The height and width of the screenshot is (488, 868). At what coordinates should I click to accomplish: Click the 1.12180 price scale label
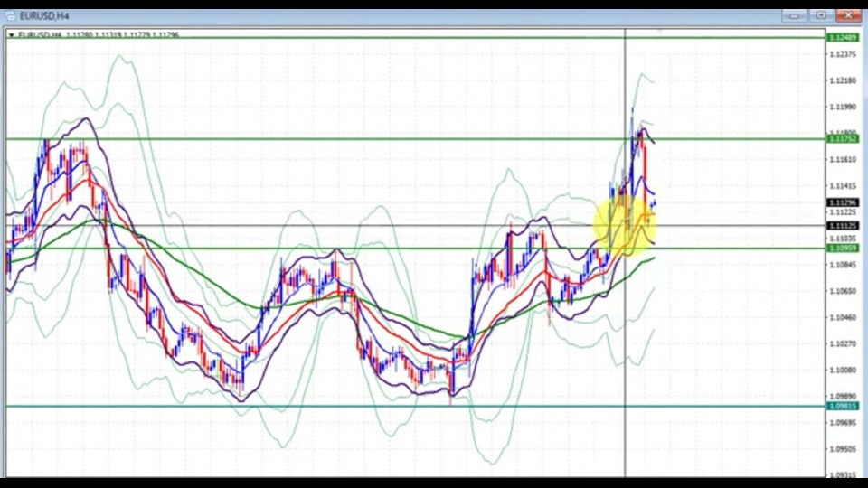tap(843, 80)
